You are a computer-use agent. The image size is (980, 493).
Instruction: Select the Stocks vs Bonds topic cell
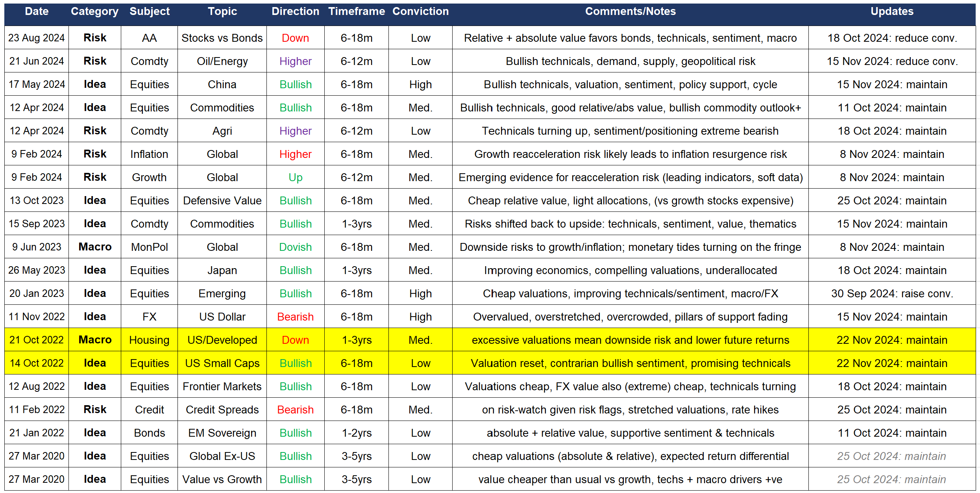(222, 38)
